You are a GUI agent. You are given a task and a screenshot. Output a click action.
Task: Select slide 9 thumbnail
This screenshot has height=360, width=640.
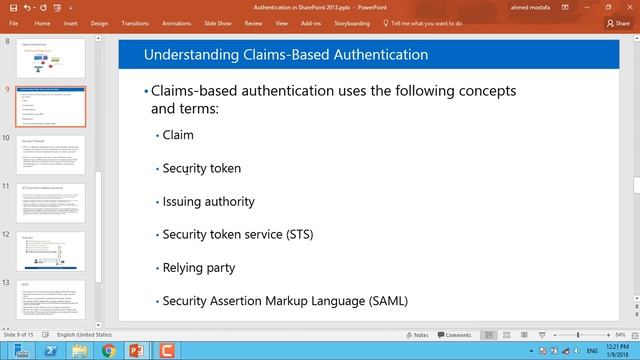pyautogui.click(x=51, y=107)
